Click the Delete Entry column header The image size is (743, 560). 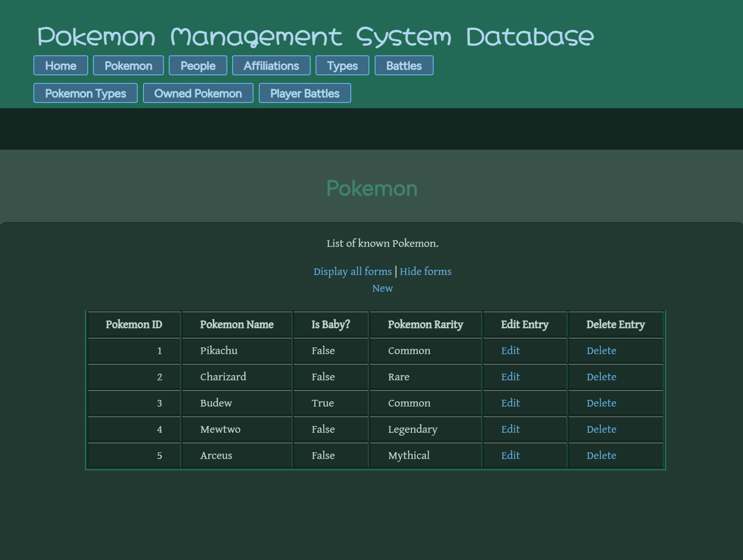(x=616, y=325)
